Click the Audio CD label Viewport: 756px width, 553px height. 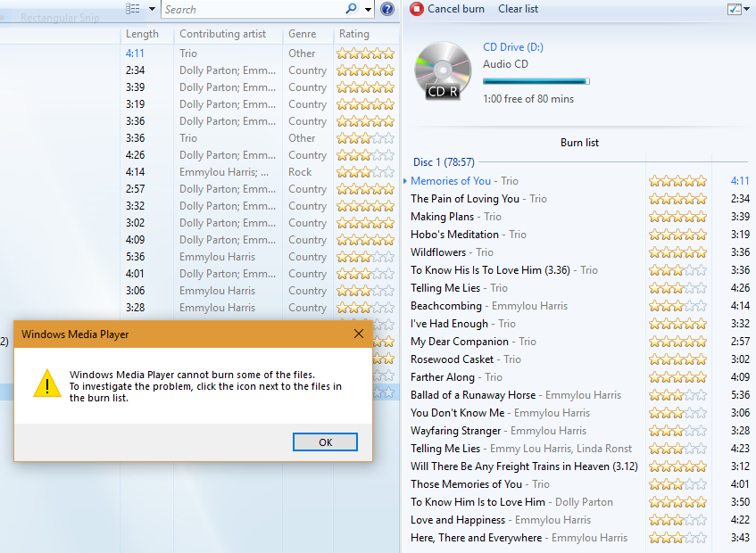[505, 64]
